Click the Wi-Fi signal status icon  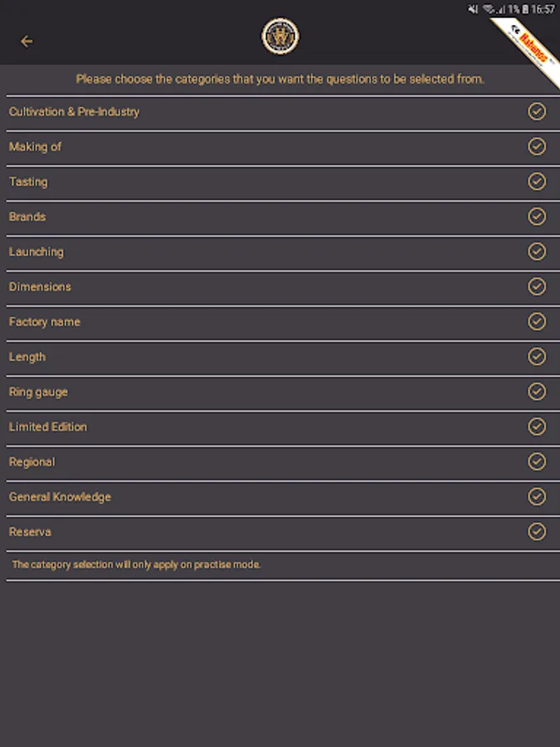point(490,9)
